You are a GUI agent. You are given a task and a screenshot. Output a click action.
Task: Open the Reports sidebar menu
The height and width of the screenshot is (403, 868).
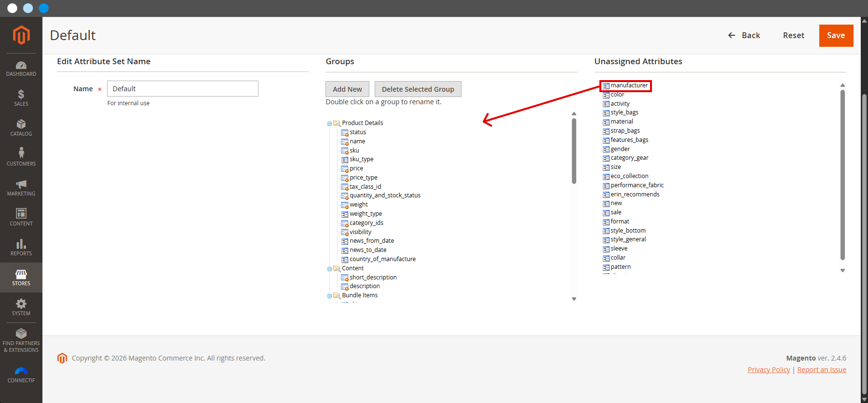coord(21,248)
